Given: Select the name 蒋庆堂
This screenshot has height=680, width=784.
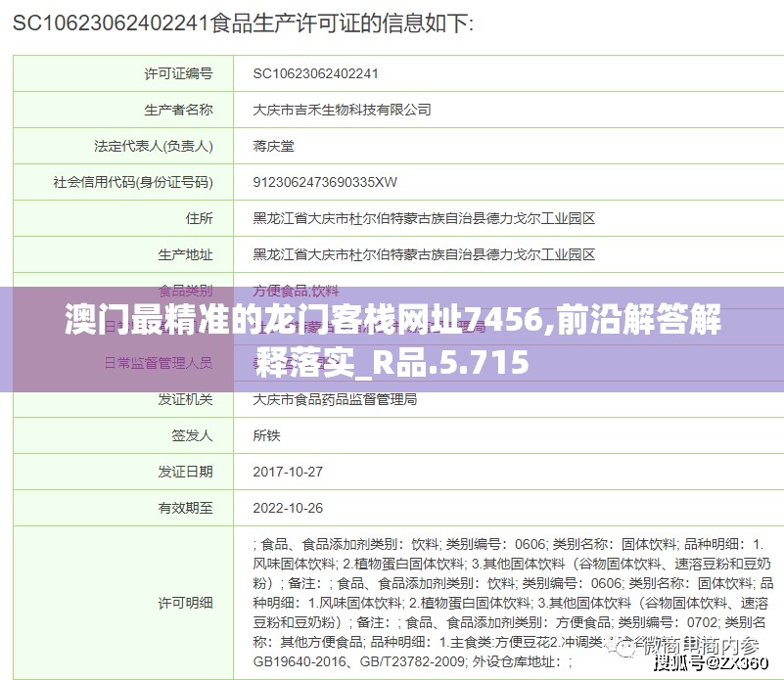Looking at the screenshot, I should (273, 146).
